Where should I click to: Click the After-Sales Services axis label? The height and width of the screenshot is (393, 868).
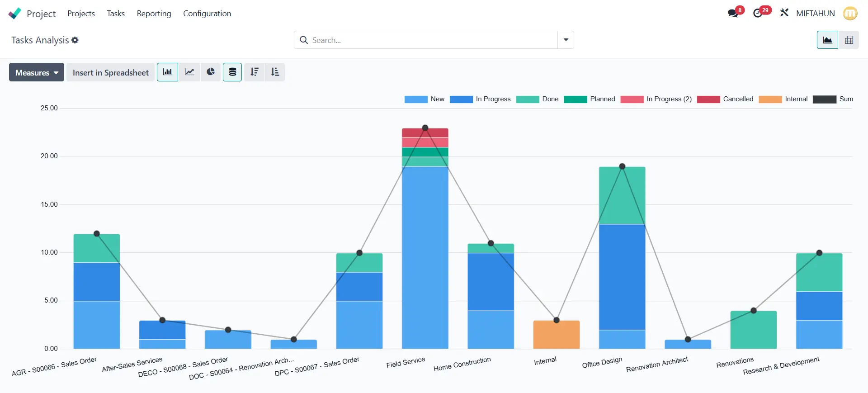click(x=132, y=364)
